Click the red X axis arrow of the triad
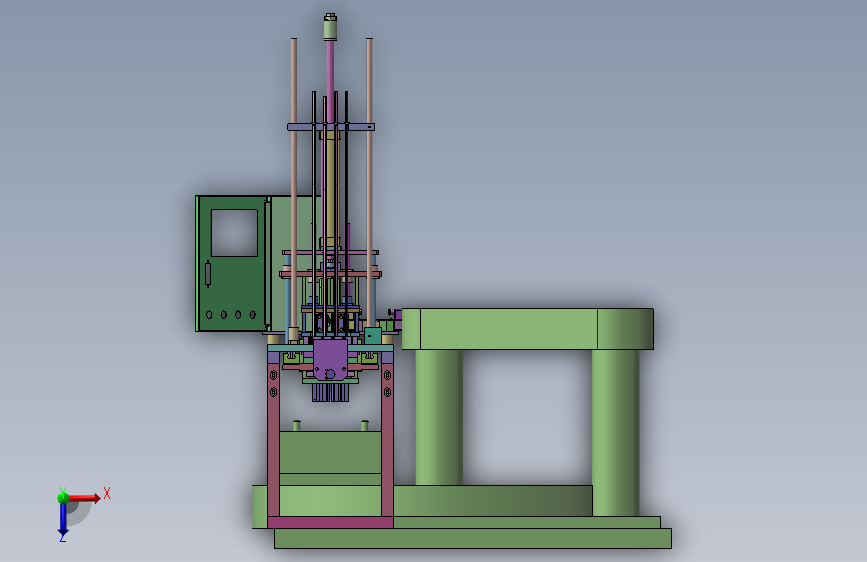Image resolution: width=867 pixels, height=562 pixels. pyautogui.click(x=83, y=498)
